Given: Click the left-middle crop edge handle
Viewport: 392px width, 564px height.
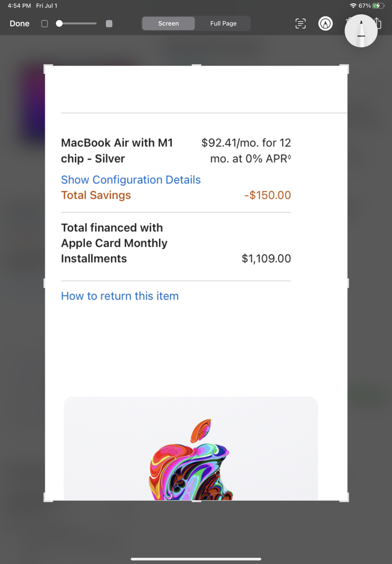Looking at the screenshot, I should 45,283.
